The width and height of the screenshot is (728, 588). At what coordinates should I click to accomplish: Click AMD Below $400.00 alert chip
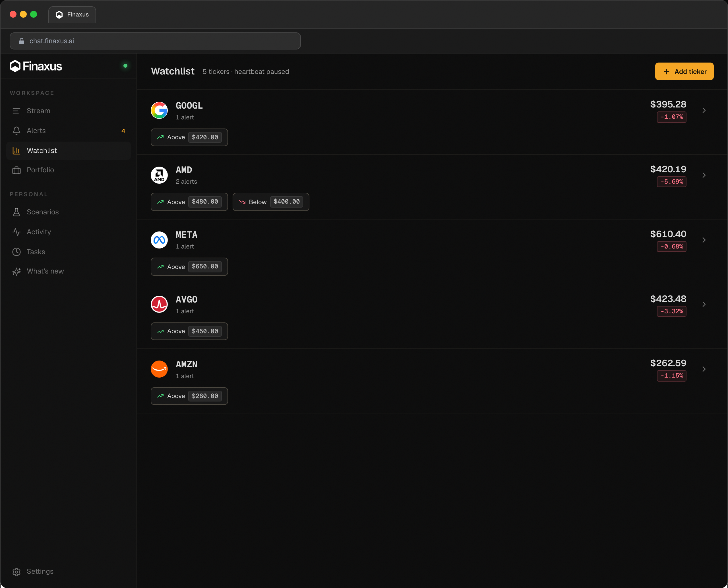coord(271,202)
